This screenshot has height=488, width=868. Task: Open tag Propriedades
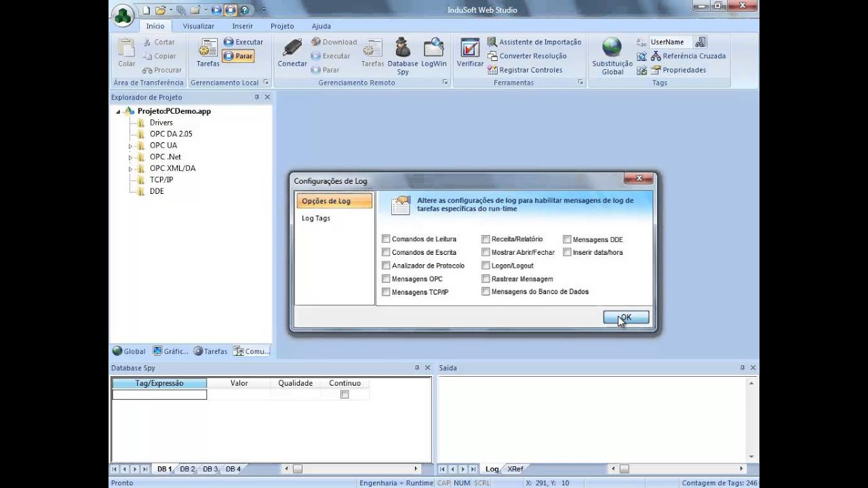coord(678,70)
